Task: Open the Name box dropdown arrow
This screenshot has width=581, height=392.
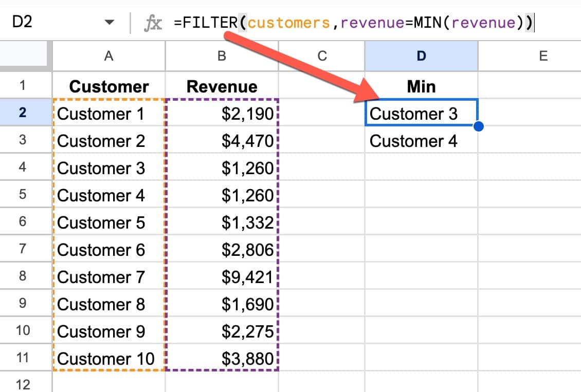Action: pyautogui.click(x=109, y=23)
